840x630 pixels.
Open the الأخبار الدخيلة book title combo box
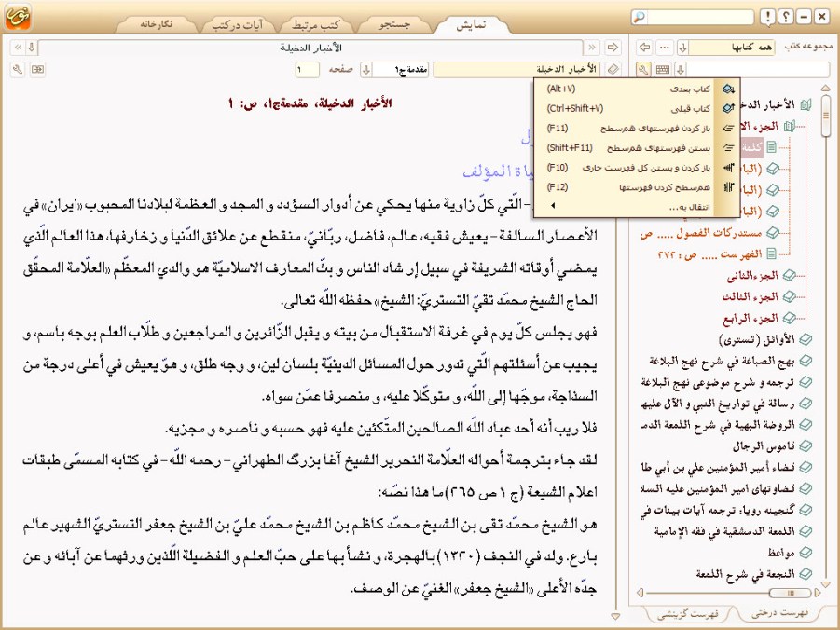pos(517,69)
